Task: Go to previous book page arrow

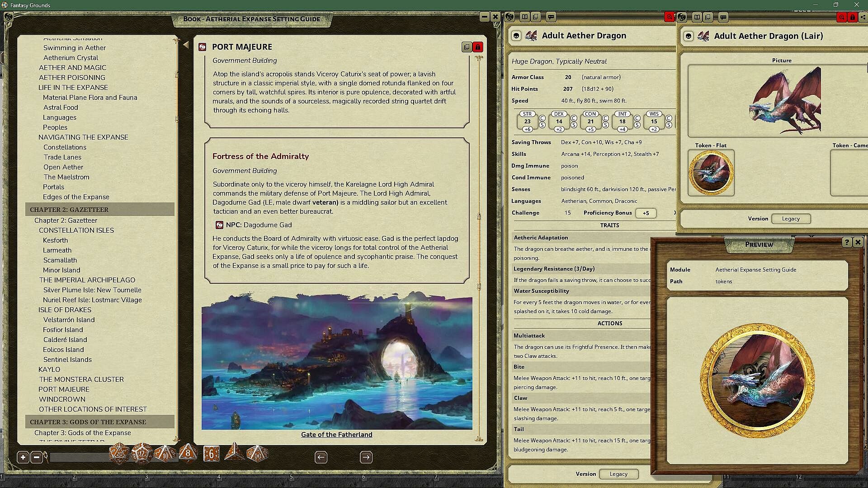Action: pyautogui.click(x=321, y=457)
